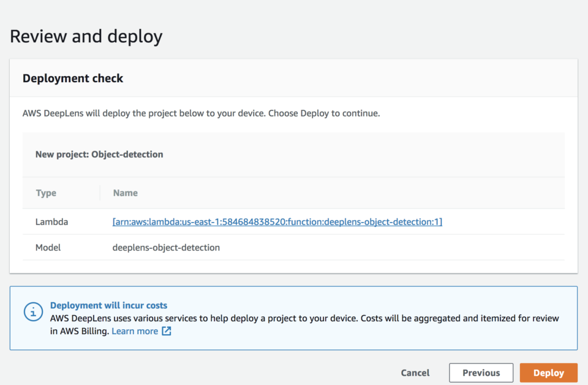Open the deeplens-object-detection Lambda ARN link
The image size is (588, 385).
[277, 222]
